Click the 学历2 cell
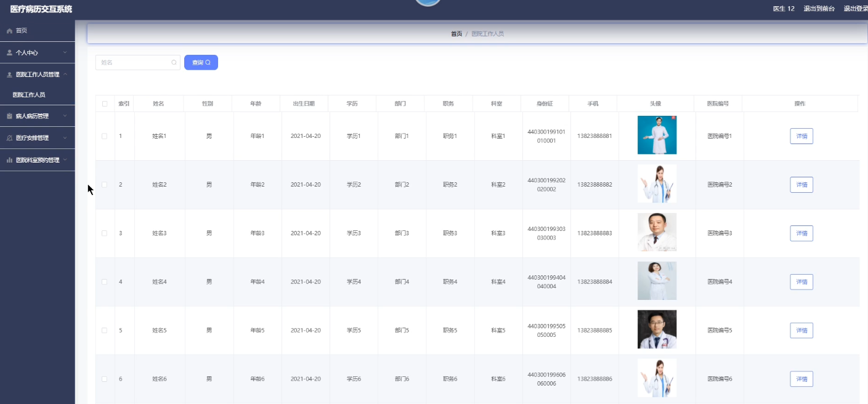Viewport: 868px width, 404px height. 354,185
